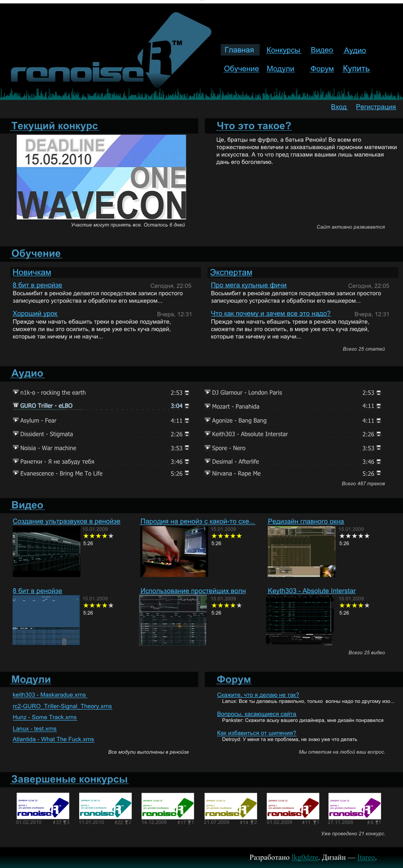The width and height of the screenshot is (403, 868).
Task: Click the Вход login link
Action: 339,107
